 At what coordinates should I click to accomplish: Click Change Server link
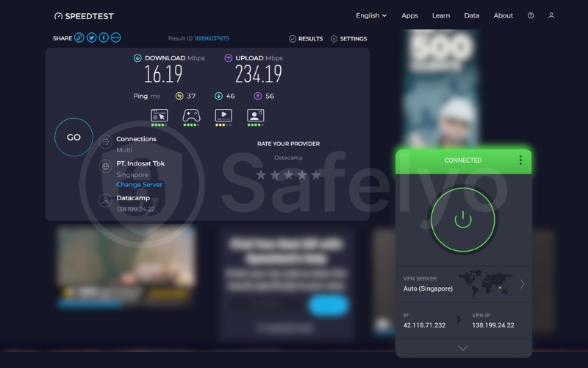(139, 185)
